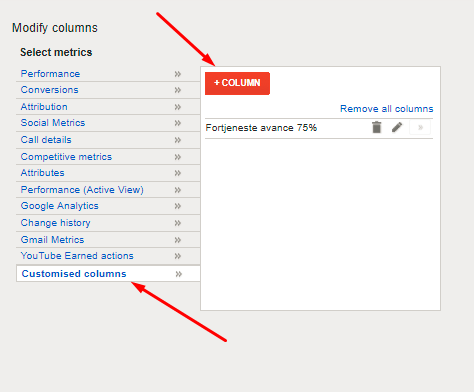474x392 pixels.
Task: Click the Fortjeneste avance 75% column name
Action: pos(261,128)
